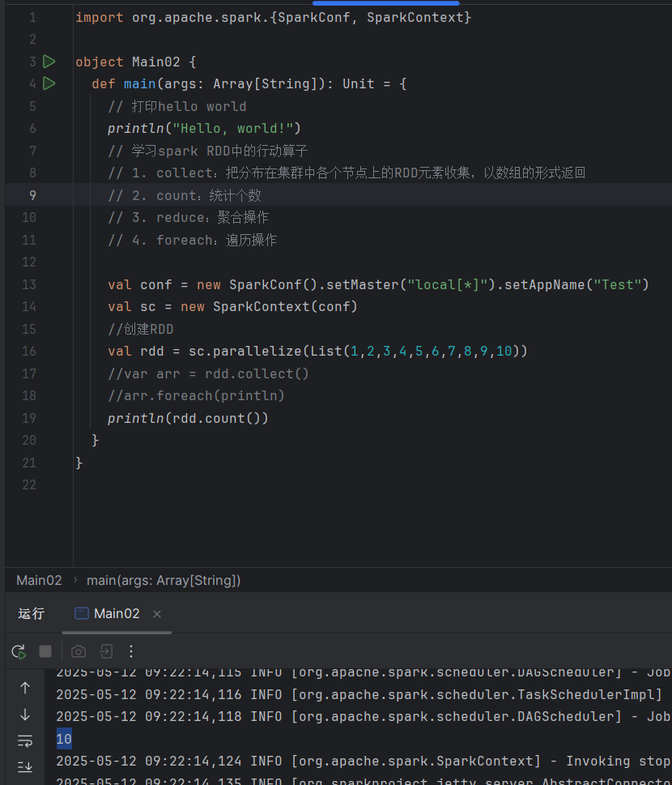Open more run options menu (three dots)
The image size is (672, 785).
click(x=131, y=651)
